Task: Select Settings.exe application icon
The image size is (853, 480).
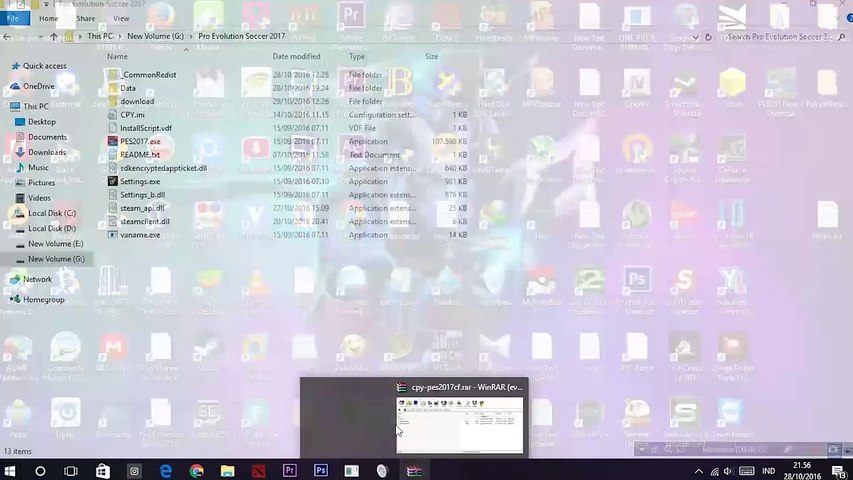Action: click(113, 181)
